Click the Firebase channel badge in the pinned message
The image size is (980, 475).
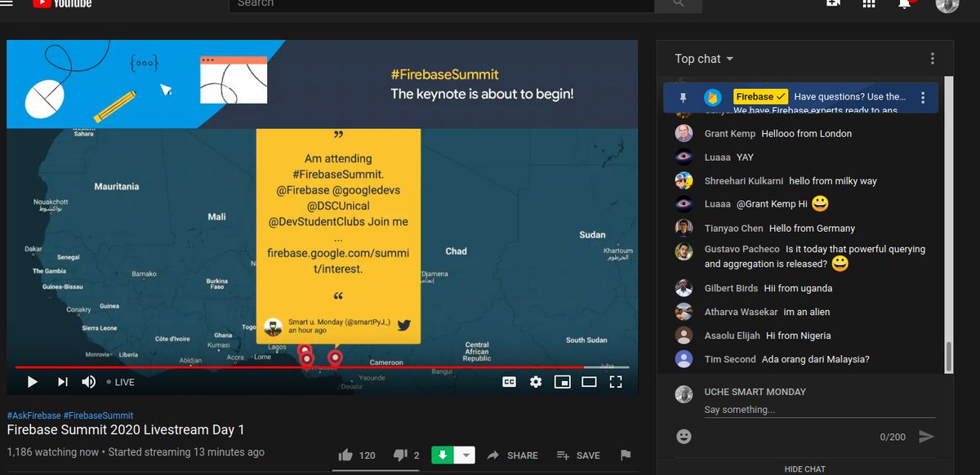760,96
